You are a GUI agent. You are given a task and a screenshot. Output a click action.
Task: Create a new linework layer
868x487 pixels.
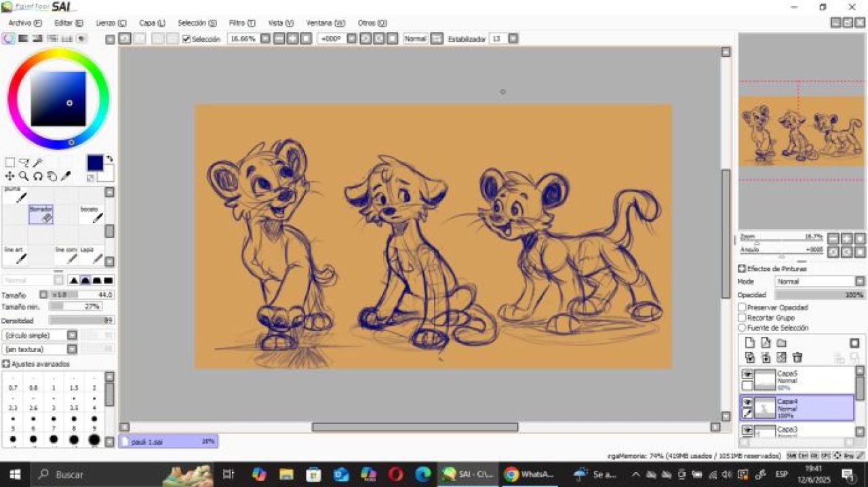point(766,343)
